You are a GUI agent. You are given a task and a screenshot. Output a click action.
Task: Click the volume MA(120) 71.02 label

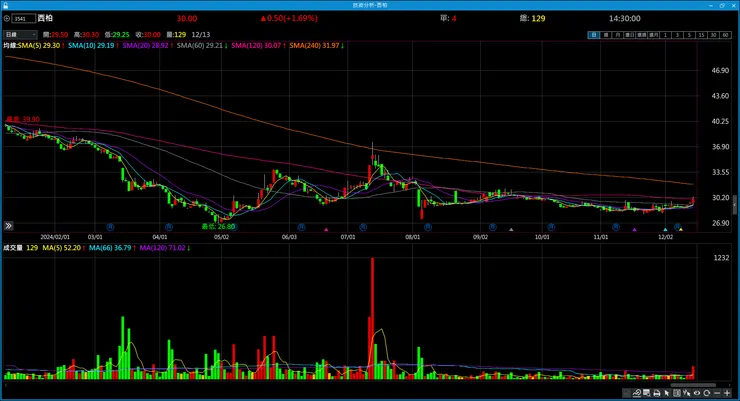[162, 248]
